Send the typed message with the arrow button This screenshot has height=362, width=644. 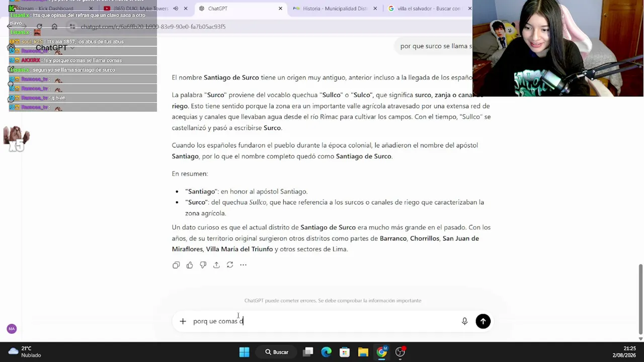[x=483, y=321]
